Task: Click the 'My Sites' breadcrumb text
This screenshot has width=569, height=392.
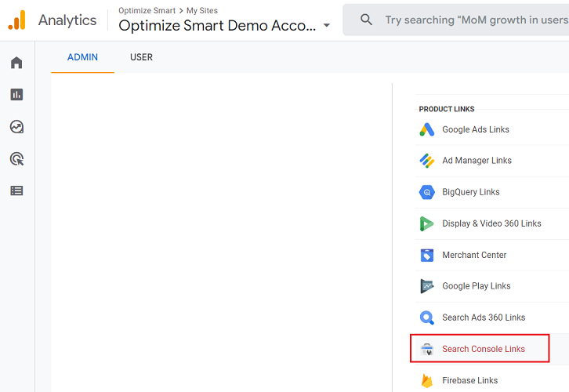Action: tap(202, 10)
